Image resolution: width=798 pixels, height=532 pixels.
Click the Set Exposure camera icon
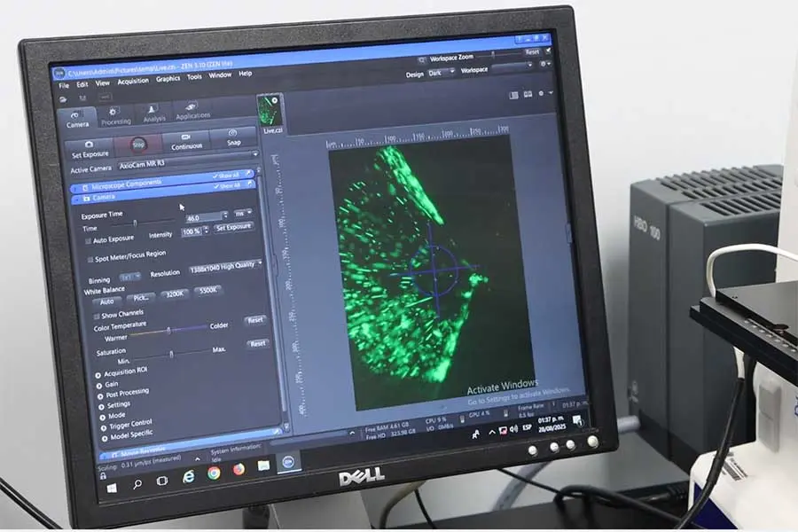pos(87,143)
